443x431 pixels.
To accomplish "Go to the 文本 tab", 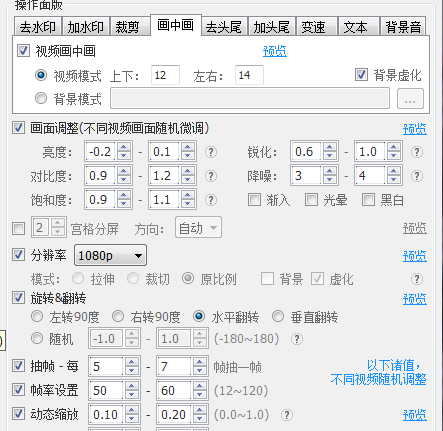I will [358, 27].
